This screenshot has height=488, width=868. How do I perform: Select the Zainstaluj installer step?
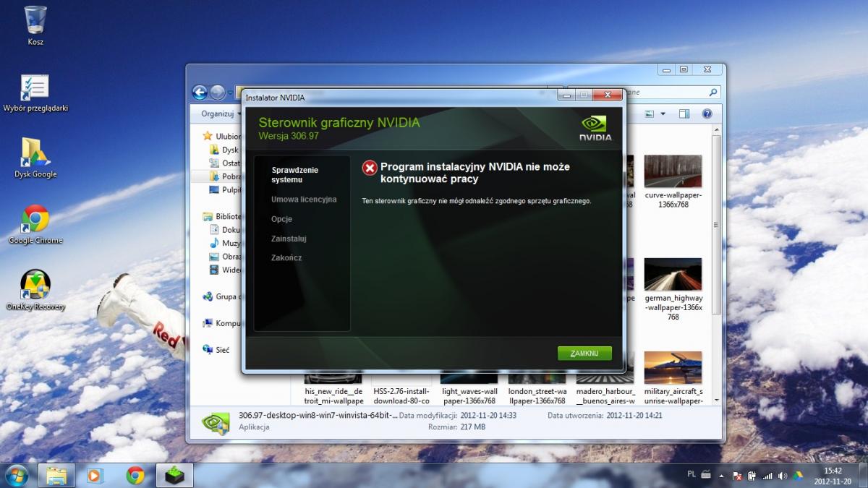coord(289,239)
